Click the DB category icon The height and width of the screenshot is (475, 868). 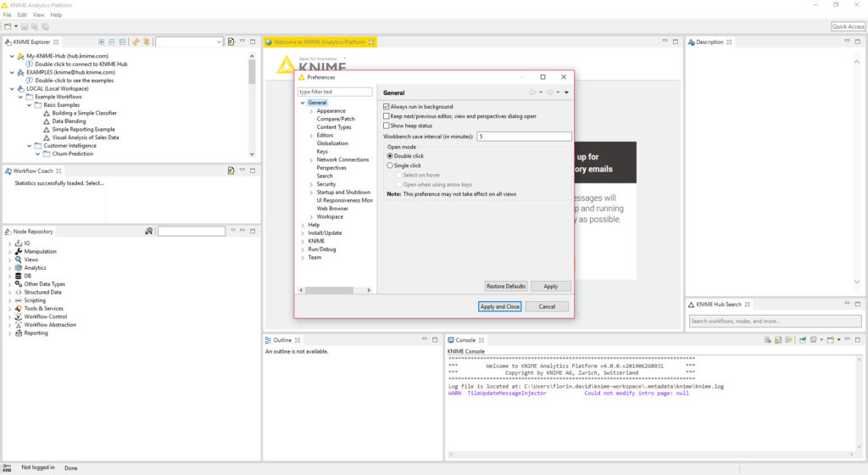[x=19, y=276]
